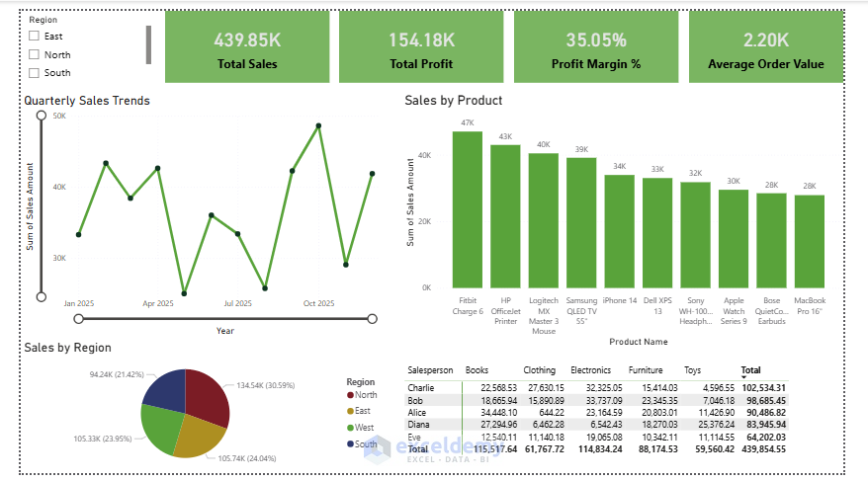
Task: Click East legend color marker
Action: 350,411
